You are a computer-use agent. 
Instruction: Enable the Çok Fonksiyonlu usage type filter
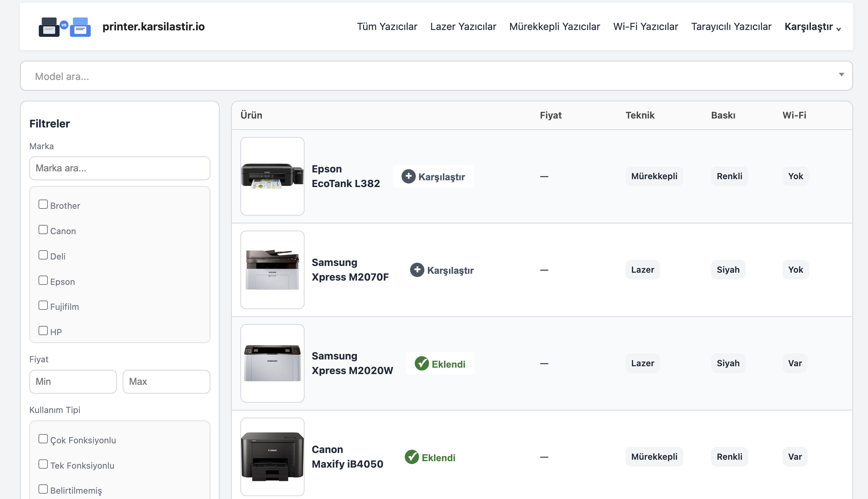pos(43,438)
